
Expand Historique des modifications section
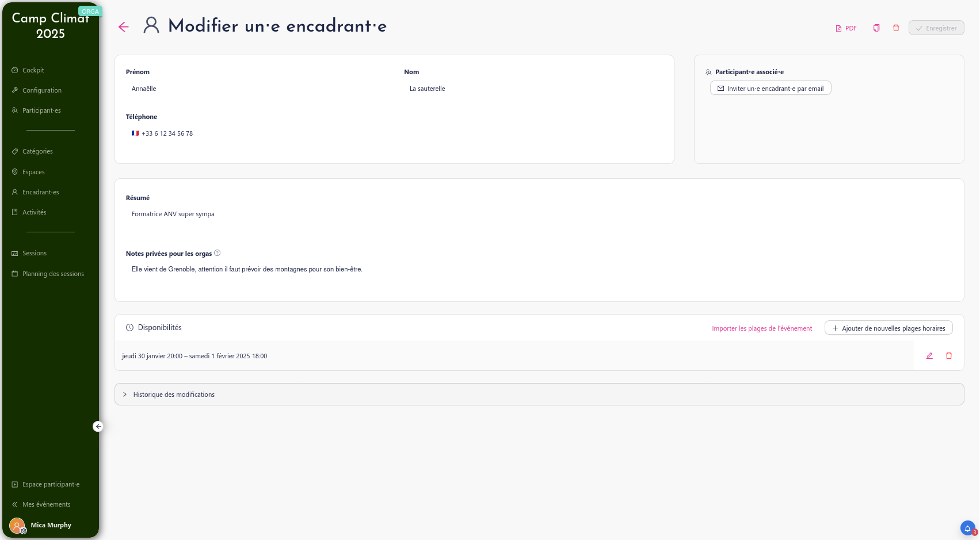[174, 395]
